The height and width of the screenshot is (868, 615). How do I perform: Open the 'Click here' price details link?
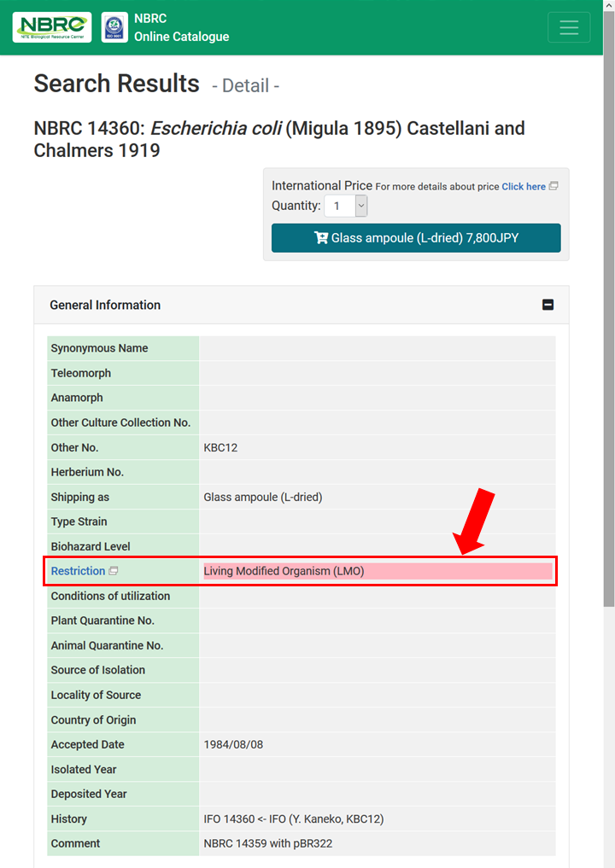point(524,186)
